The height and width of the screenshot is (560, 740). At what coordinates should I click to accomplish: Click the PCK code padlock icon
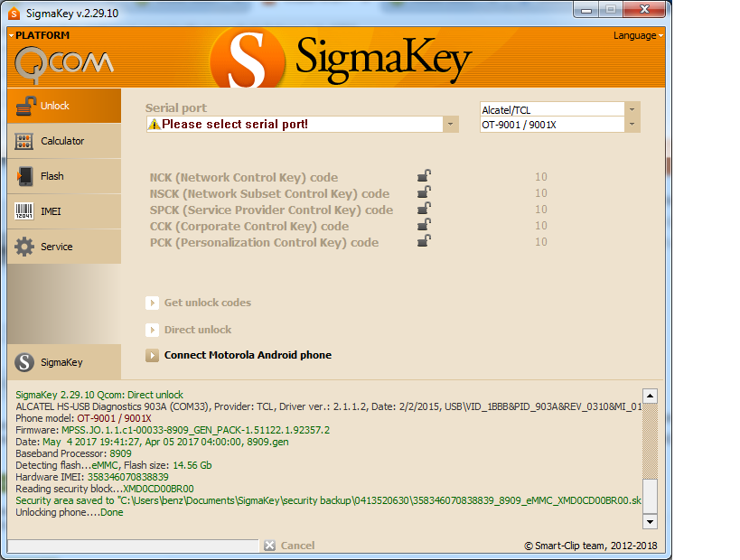click(424, 240)
